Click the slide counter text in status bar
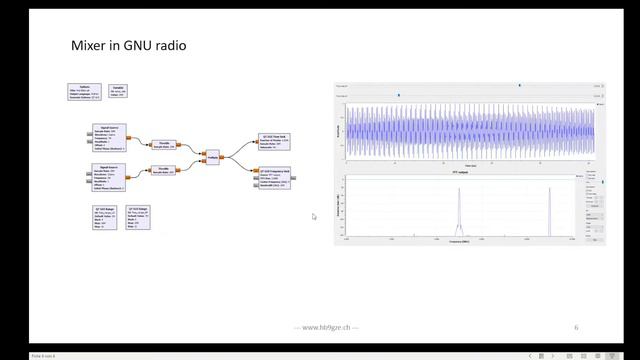Image resolution: width=640 pixels, height=360 pixels. [x=43, y=356]
